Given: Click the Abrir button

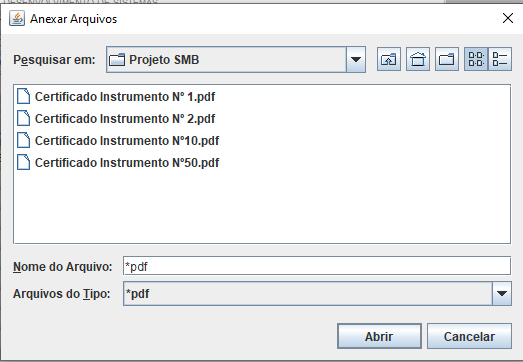Looking at the screenshot, I should click(x=379, y=336).
